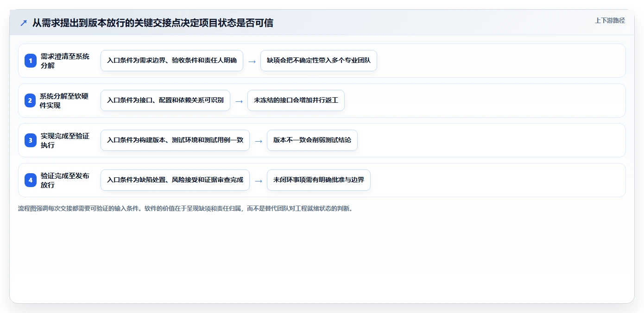Open 缺项会把不确定性带入多个专业团队 box
The width and height of the screenshot is (644, 313).
[x=319, y=61]
